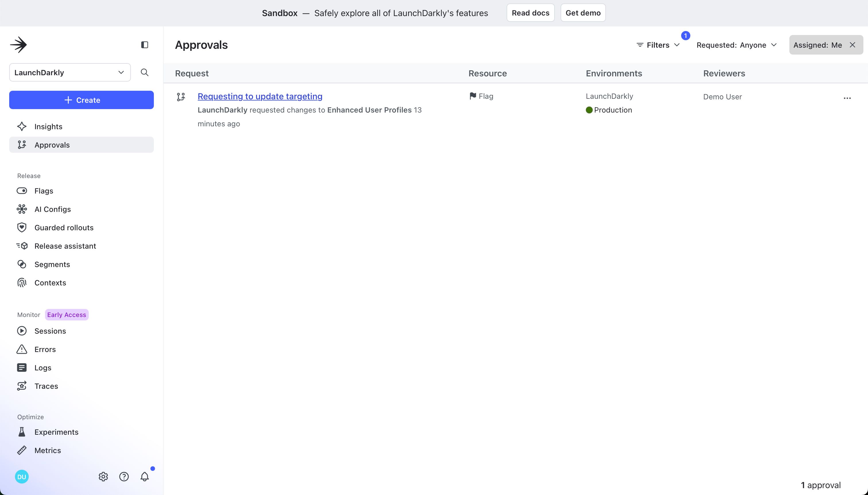
Task: Click the Release assistant icon
Action: coord(22,246)
